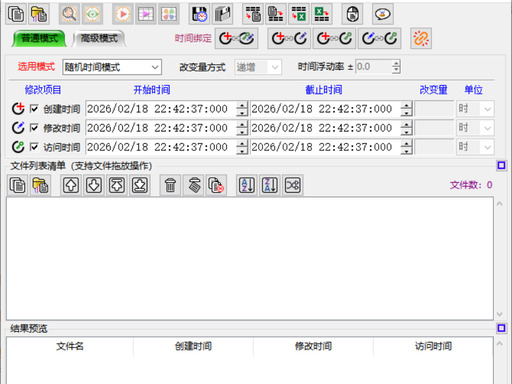Move selected file to top of list
This screenshot has height=384, width=512.
pos(117,185)
